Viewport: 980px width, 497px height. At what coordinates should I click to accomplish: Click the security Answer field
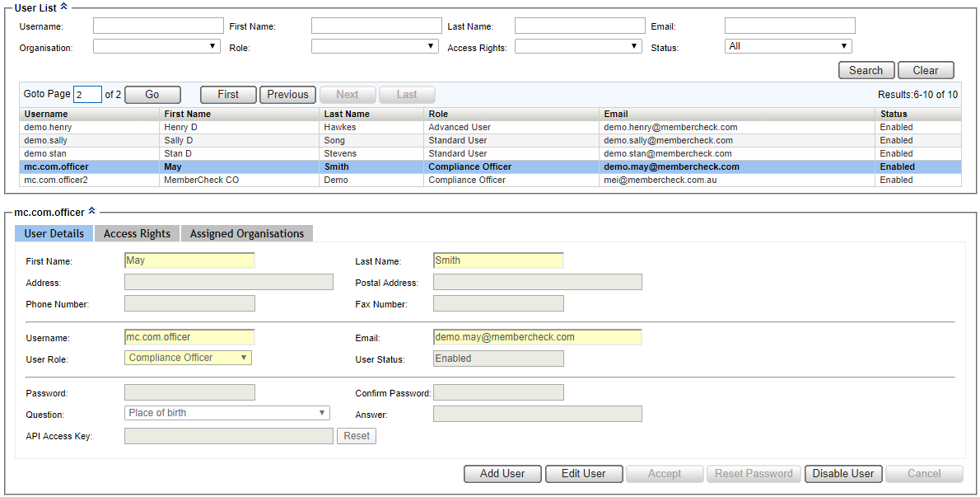[x=538, y=413]
